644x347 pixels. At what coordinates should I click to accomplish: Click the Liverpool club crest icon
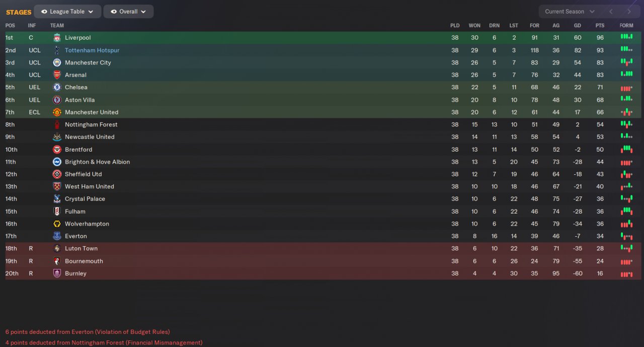[57, 38]
